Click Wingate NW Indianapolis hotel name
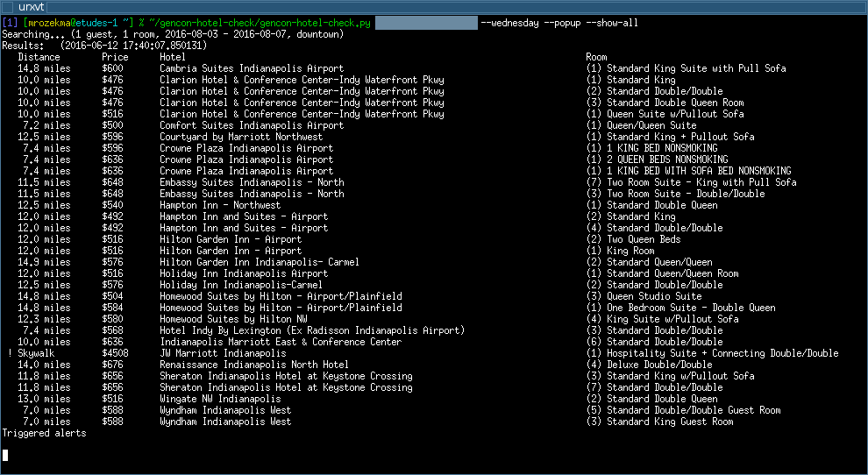This screenshot has height=475, width=868. coord(220,399)
